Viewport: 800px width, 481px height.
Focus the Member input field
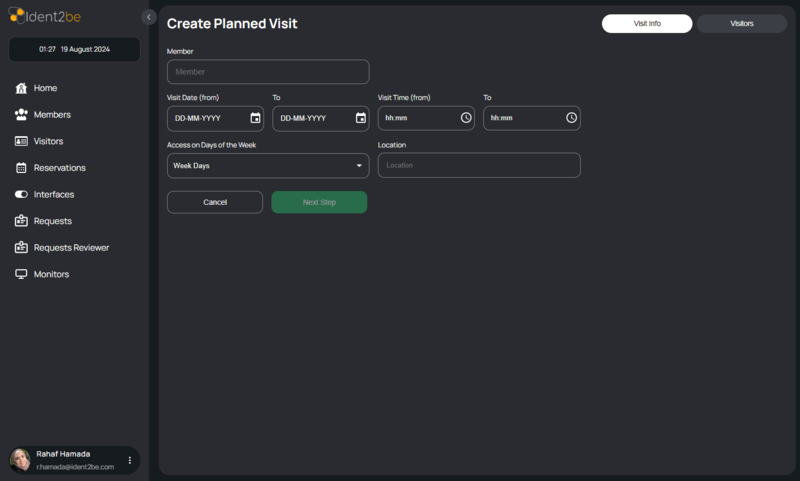268,72
